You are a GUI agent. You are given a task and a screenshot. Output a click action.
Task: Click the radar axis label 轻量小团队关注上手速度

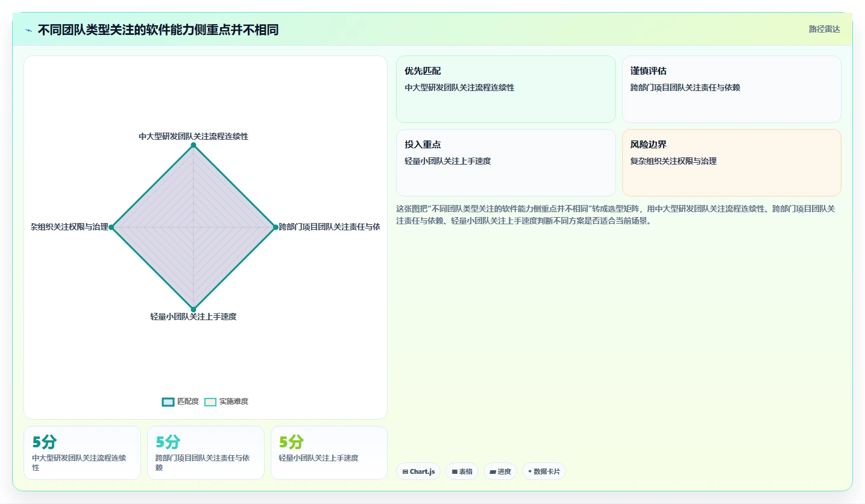[x=193, y=317]
